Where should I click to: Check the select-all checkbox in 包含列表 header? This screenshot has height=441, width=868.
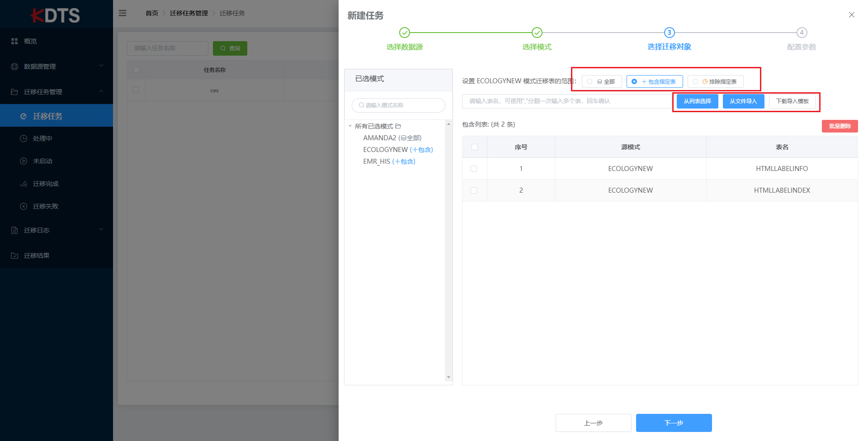coord(475,147)
